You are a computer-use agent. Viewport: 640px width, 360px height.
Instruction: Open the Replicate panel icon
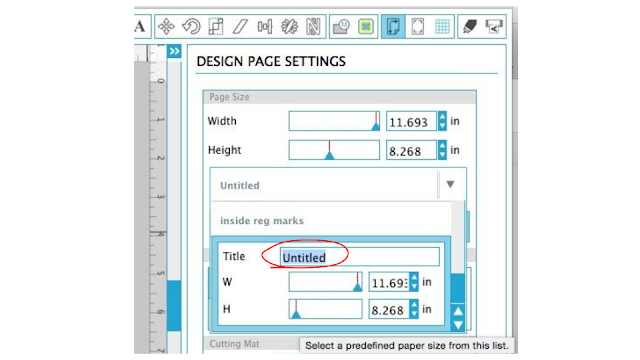289,27
